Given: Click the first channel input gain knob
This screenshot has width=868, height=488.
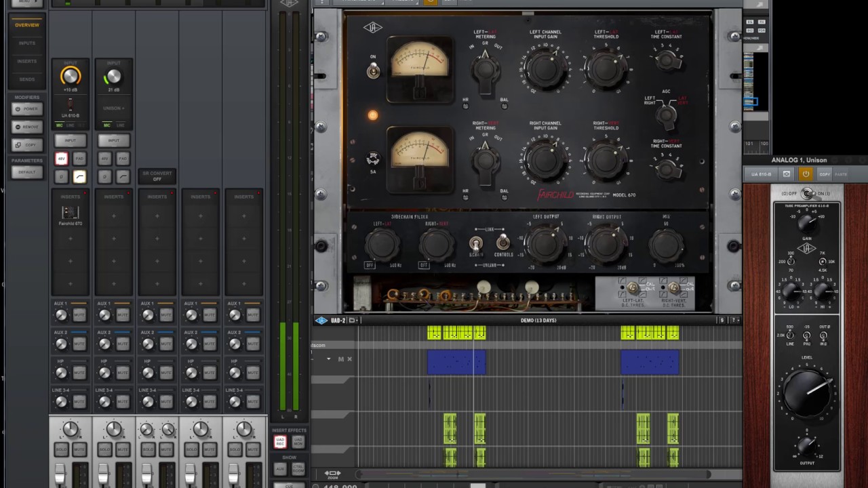Looking at the screenshot, I should pyautogui.click(x=71, y=77).
